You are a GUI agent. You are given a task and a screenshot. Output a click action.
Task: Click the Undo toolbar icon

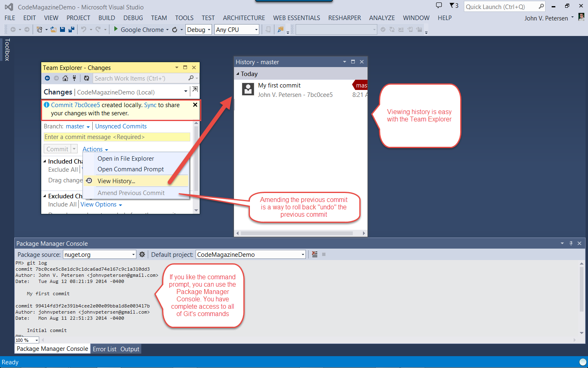[x=84, y=29]
